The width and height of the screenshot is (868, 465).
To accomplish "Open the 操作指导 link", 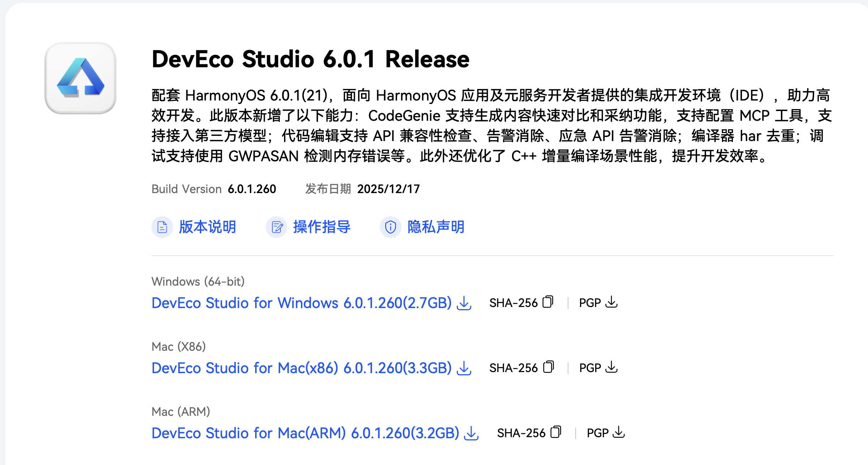I will [x=322, y=227].
